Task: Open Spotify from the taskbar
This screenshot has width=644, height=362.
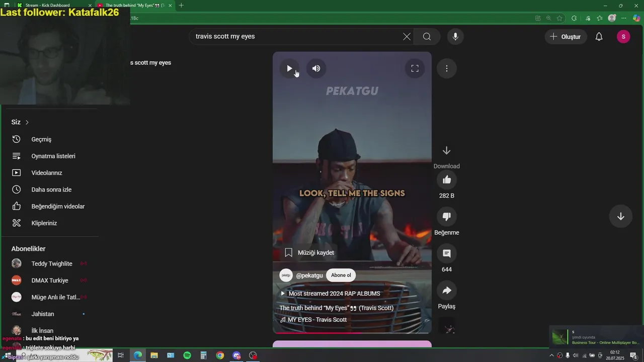Action: click(187, 355)
